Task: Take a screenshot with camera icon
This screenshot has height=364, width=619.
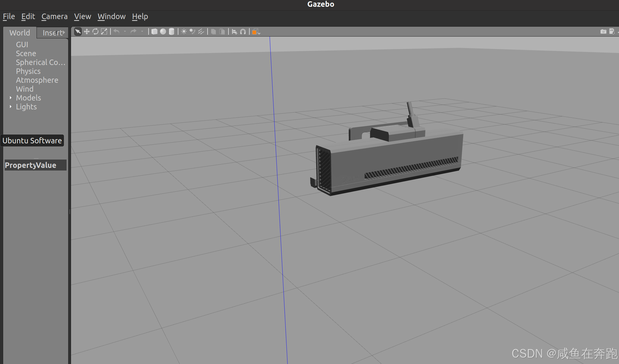Action: [603, 32]
